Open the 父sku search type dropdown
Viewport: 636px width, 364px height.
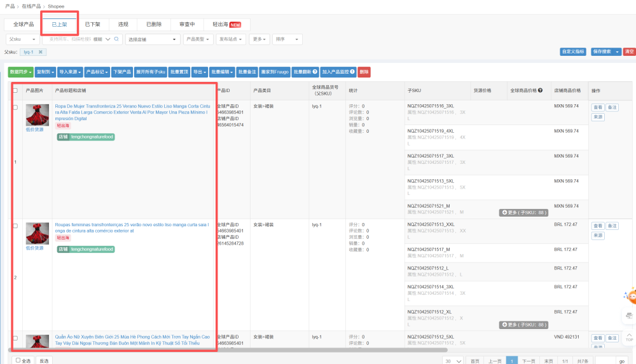[23, 39]
